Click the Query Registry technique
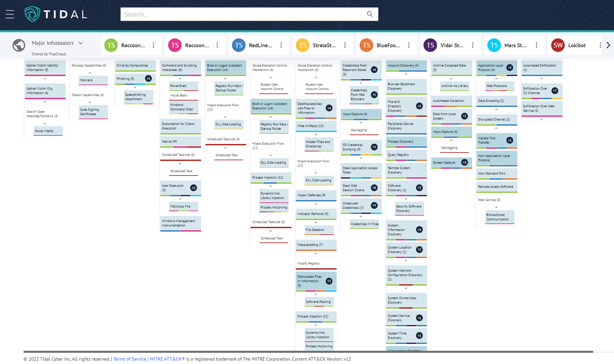This screenshot has height=364, width=614. coord(406,155)
